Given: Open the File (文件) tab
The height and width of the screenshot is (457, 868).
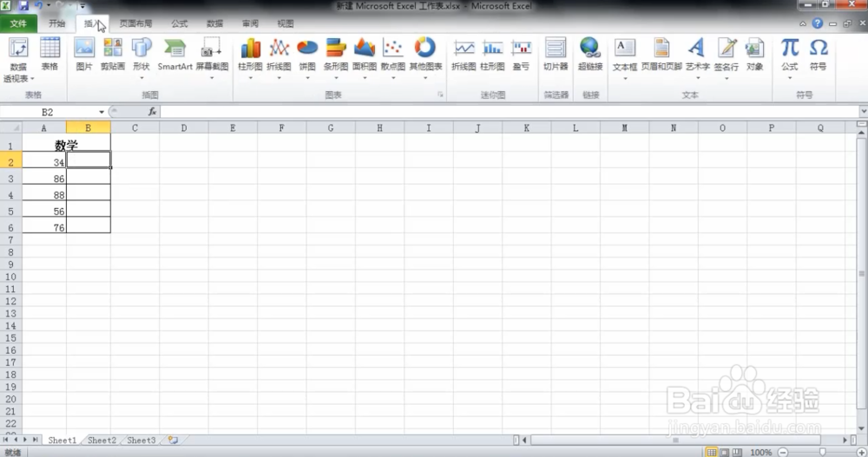Looking at the screenshot, I should click(x=18, y=23).
